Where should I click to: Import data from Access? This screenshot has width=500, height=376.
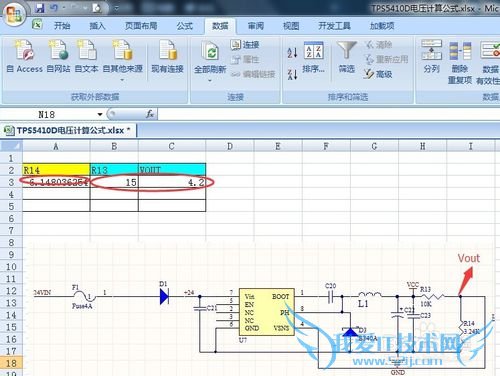[25, 56]
